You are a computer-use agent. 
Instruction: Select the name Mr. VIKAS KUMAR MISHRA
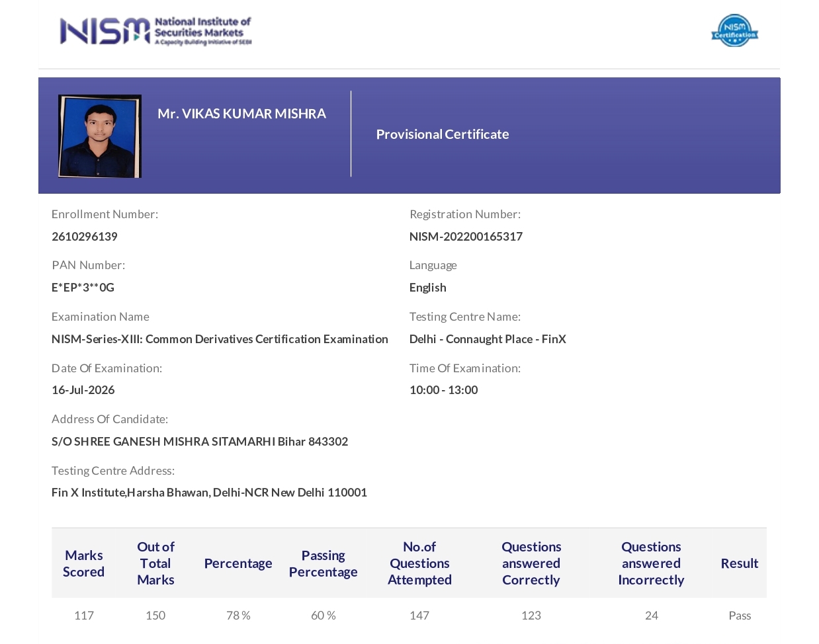(x=241, y=114)
